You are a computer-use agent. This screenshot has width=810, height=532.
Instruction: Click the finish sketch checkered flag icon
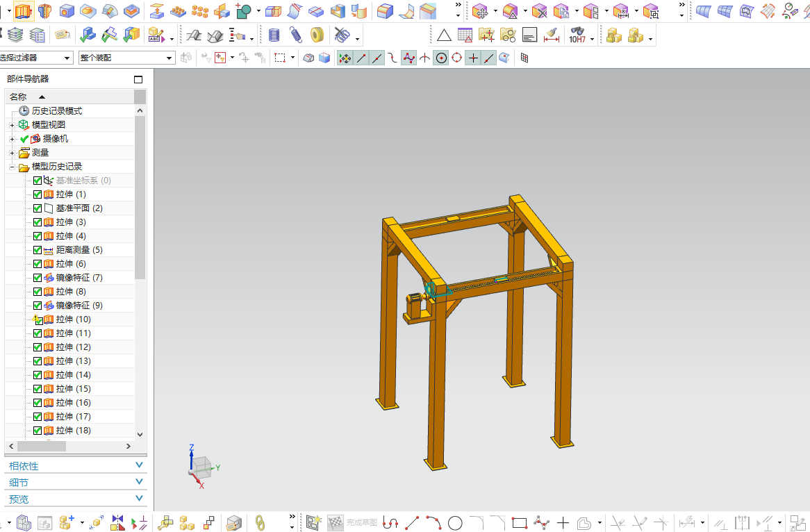click(x=336, y=523)
